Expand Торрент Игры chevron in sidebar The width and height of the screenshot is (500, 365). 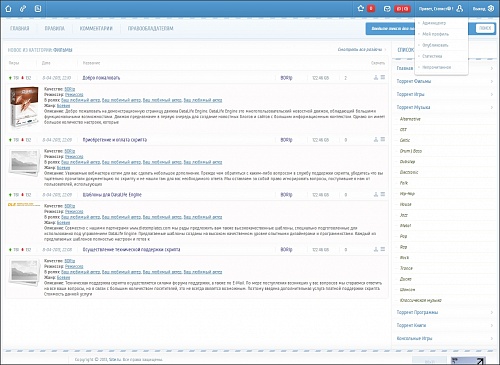tap(492, 94)
